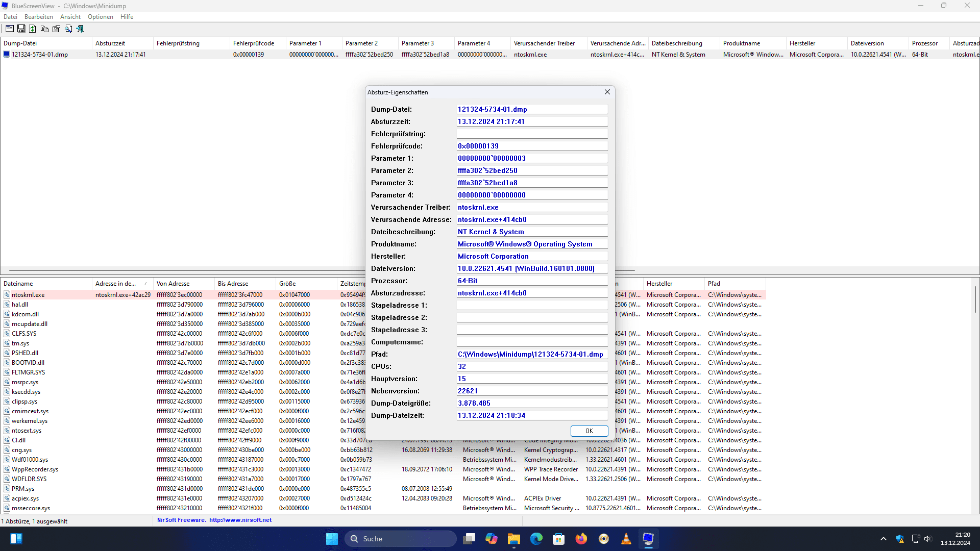The image size is (980, 551).
Task: Open the Optionen menu
Action: 100,17
